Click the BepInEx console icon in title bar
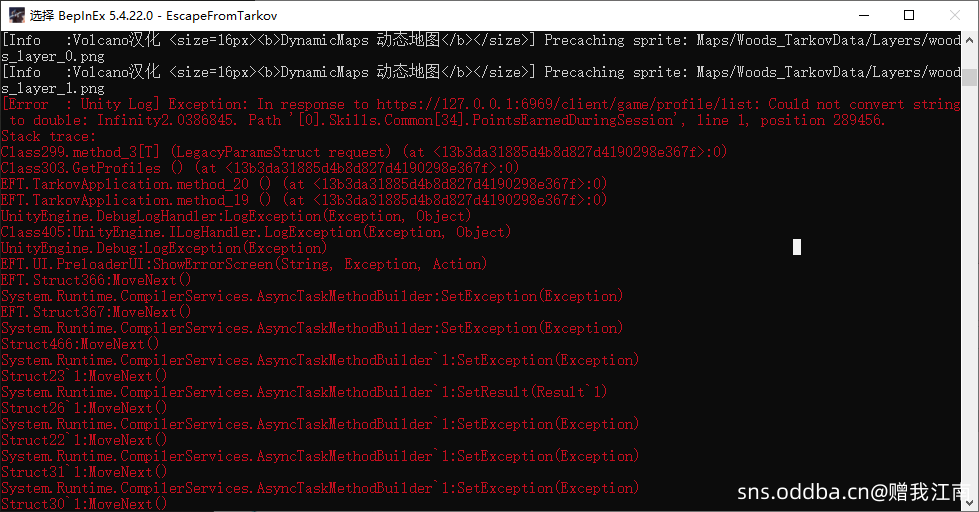Screen dimensions: 979x512 coord(15,15)
